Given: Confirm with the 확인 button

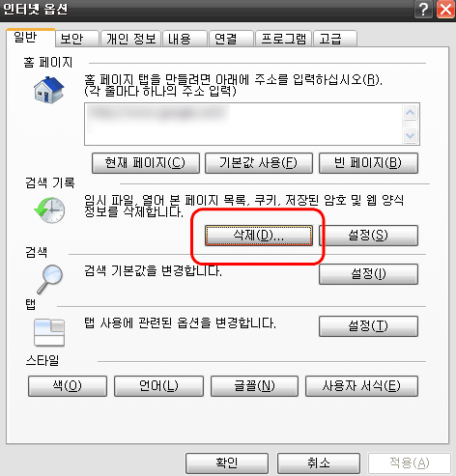Looking at the screenshot, I should tap(227, 463).
